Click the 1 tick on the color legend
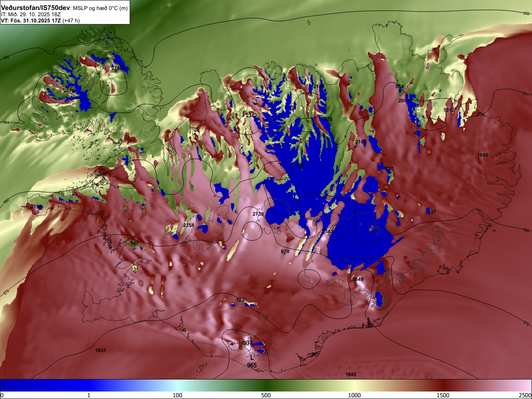Screen dimensions: 532x399 coord(89,395)
